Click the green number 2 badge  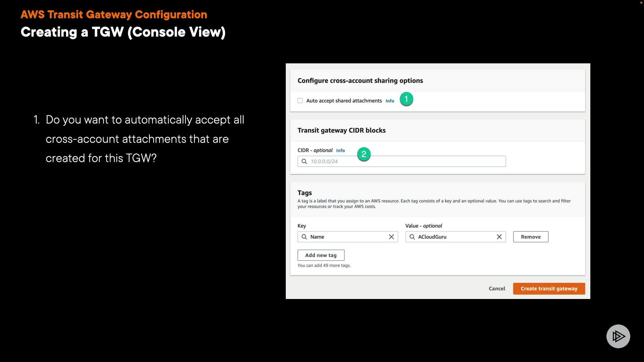(x=364, y=154)
